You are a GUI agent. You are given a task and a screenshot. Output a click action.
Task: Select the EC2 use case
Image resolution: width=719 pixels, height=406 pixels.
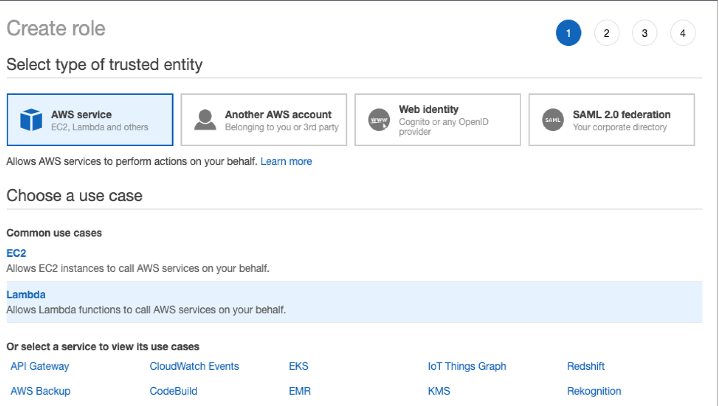tap(17, 253)
